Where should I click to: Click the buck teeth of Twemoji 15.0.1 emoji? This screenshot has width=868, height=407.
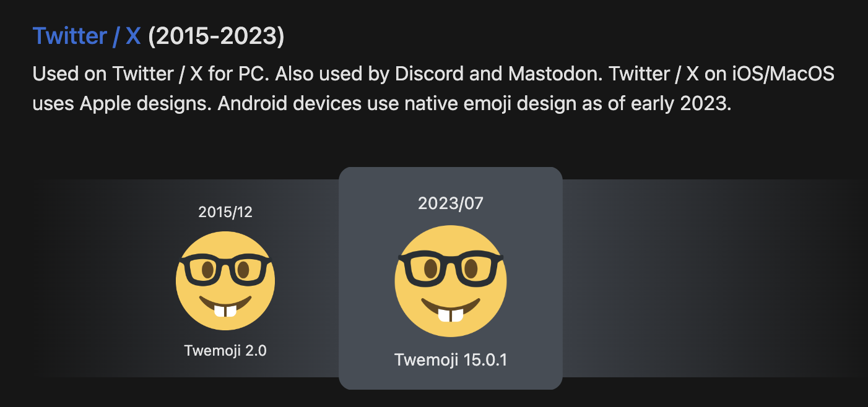(451, 315)
